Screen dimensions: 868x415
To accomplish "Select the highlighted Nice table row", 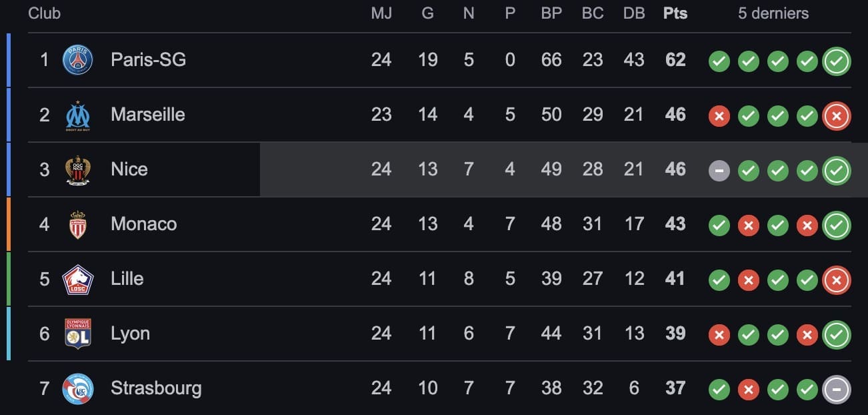I will point(439,169).
